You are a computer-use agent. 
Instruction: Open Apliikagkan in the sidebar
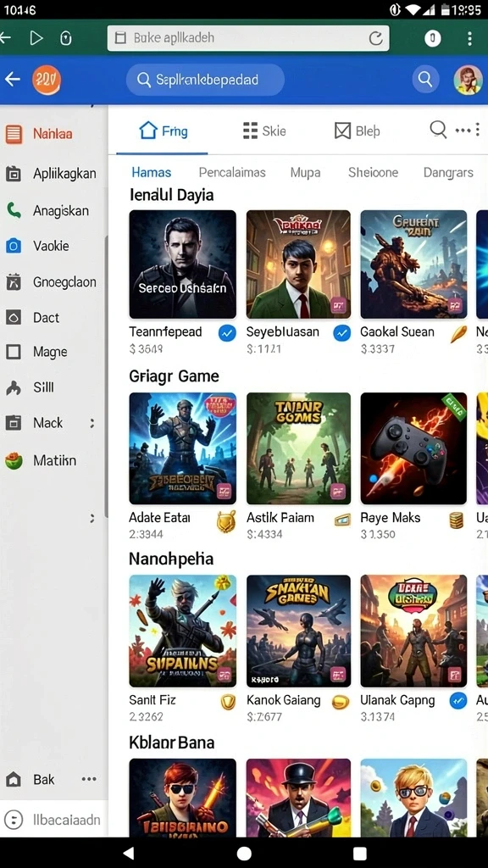click(53, 174)
